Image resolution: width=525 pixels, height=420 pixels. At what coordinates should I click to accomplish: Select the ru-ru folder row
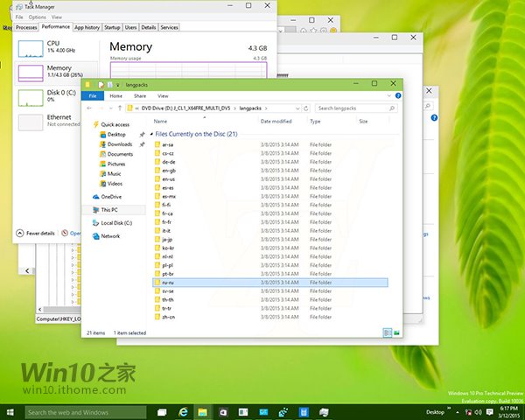pyautogui.click(x=270, y=283)
